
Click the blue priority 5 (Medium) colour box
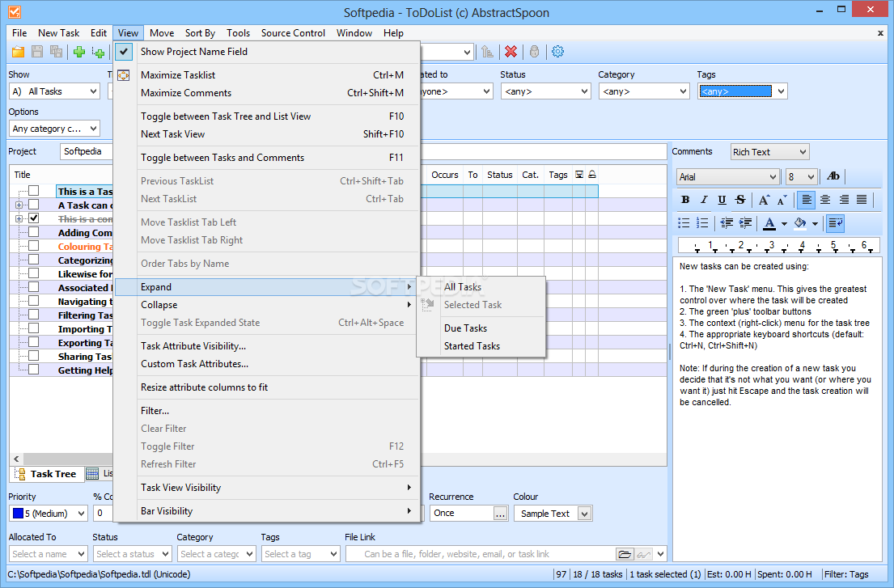(18, 514)
